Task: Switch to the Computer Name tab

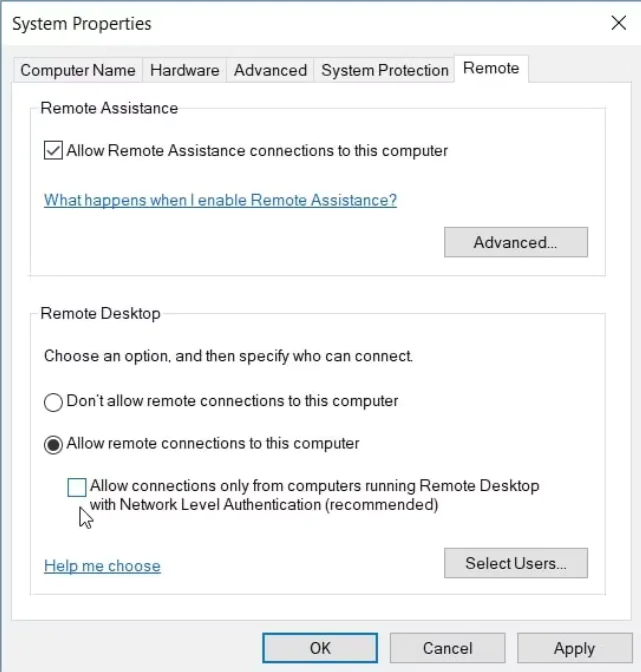Action: pyautogui.click(x=77, y=70)
